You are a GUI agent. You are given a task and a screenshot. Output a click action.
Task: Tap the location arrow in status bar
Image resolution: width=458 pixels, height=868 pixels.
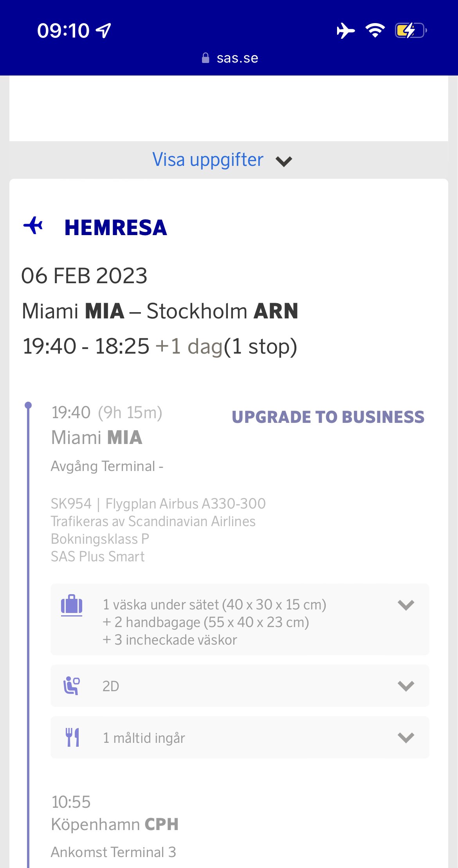[104, 31]
